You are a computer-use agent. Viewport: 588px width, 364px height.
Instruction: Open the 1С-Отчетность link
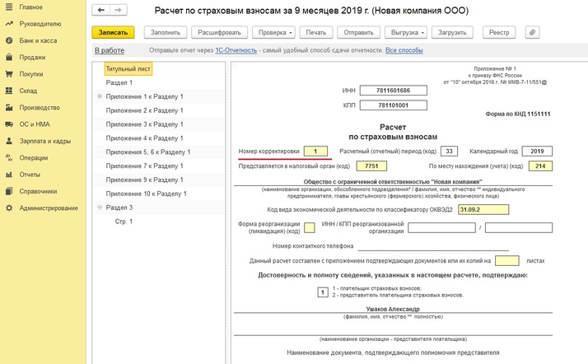click(x=236, y=50)
